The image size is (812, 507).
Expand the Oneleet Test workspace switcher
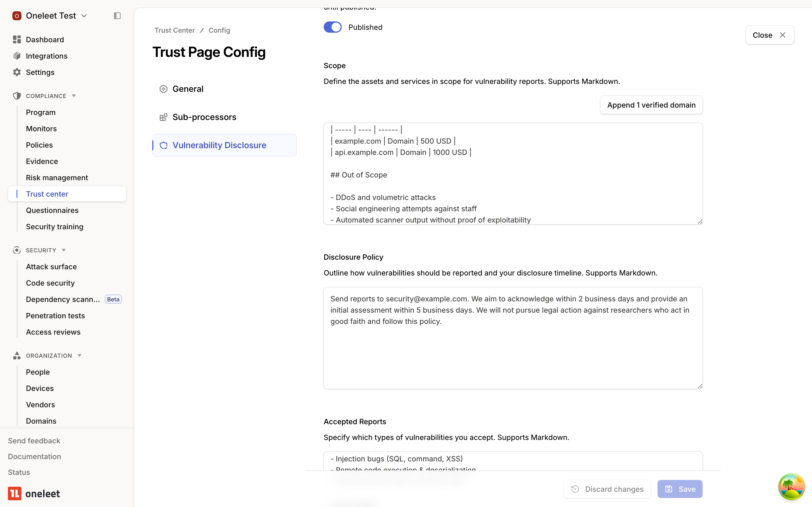point(84,15)
